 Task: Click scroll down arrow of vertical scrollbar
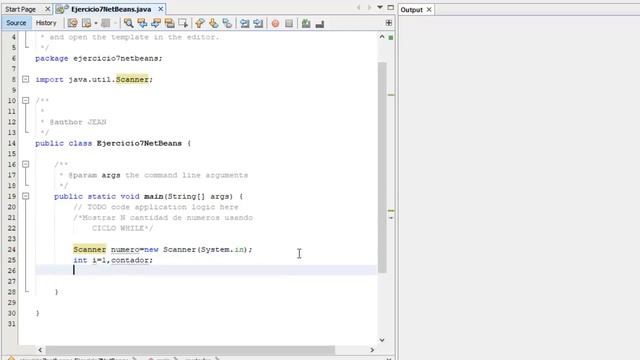[382, 340]
